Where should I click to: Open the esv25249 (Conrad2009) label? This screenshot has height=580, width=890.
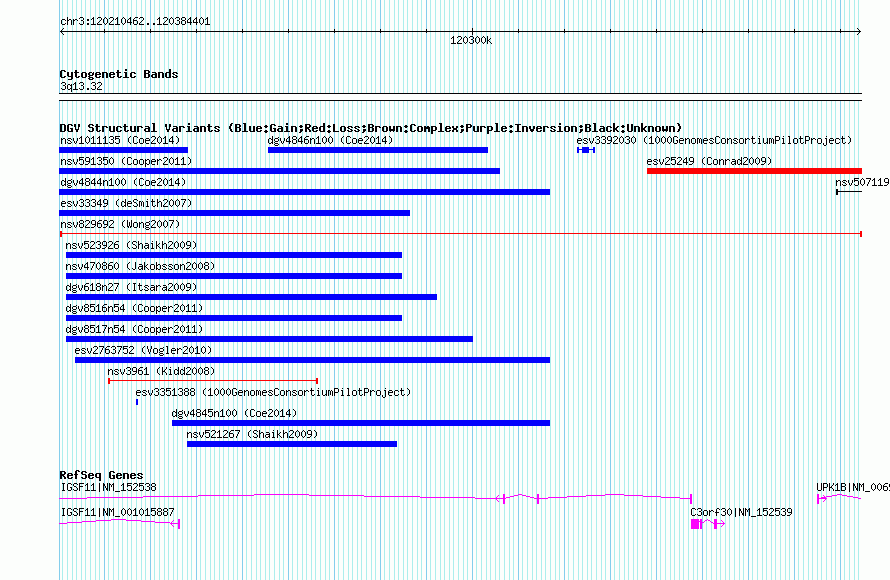pyautogui.click(x=709, y=161)
